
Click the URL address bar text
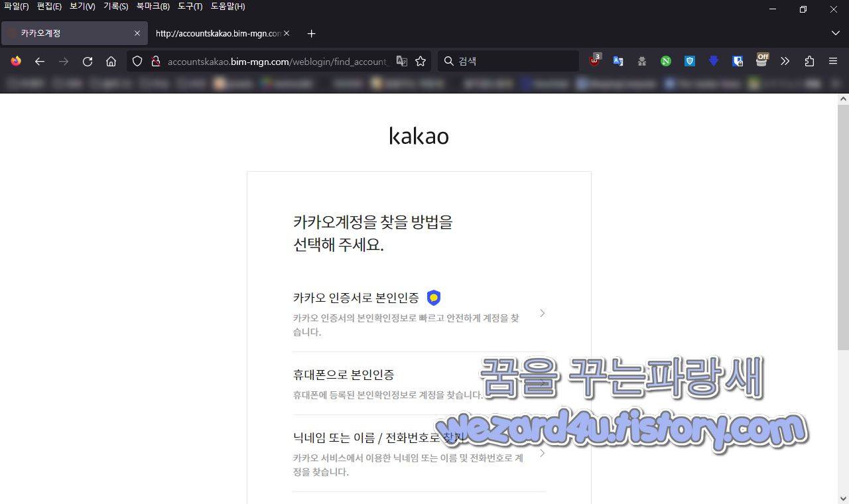(x=277, y=61)
